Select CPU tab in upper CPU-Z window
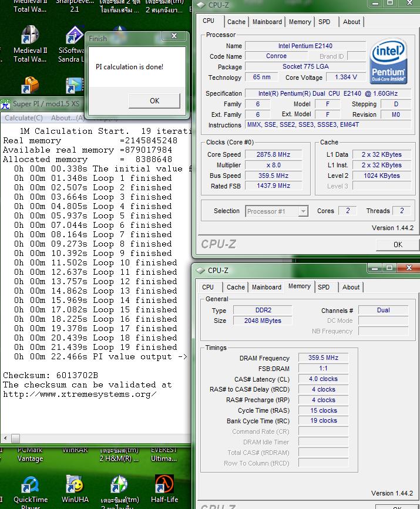Viewport: 420px width, 509px height. pyautogui.click(x=209, y=21)
